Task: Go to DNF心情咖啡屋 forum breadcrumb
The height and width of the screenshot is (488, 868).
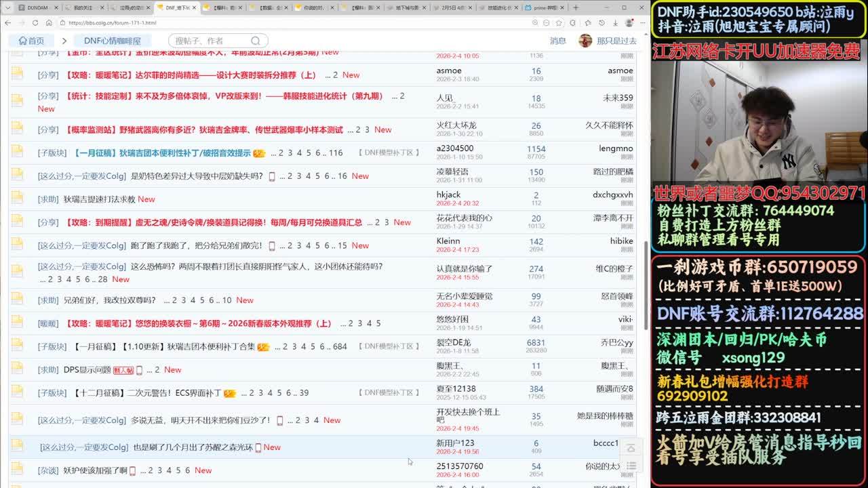Action: click(x=112, y=41)
